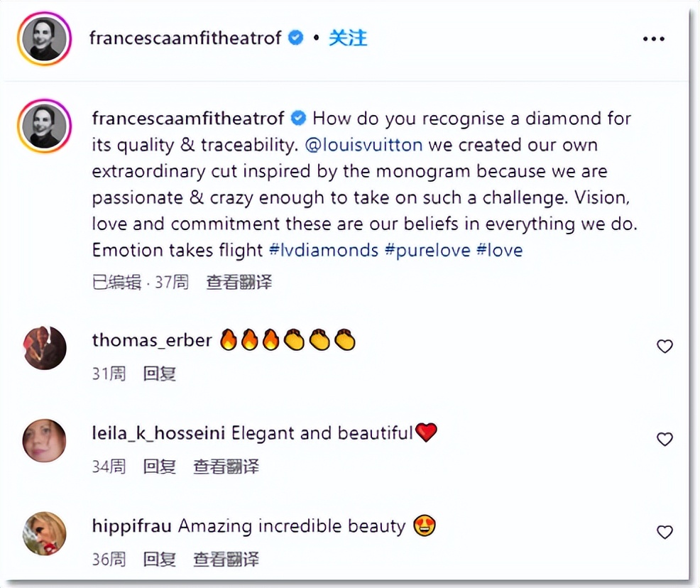Like hippifrau's comment heart icon
This screenshot has width=700, height=588.
tap(665, 532)
